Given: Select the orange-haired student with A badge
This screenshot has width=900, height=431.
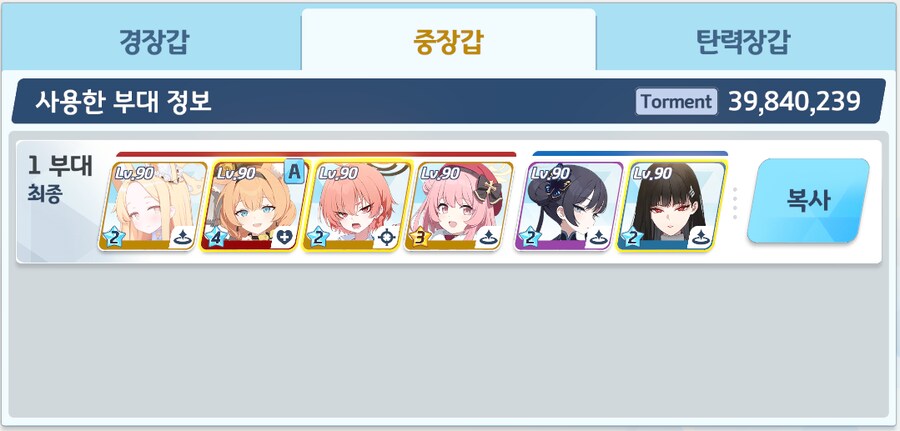Looking at the screenshot, I should click(254, 206).
